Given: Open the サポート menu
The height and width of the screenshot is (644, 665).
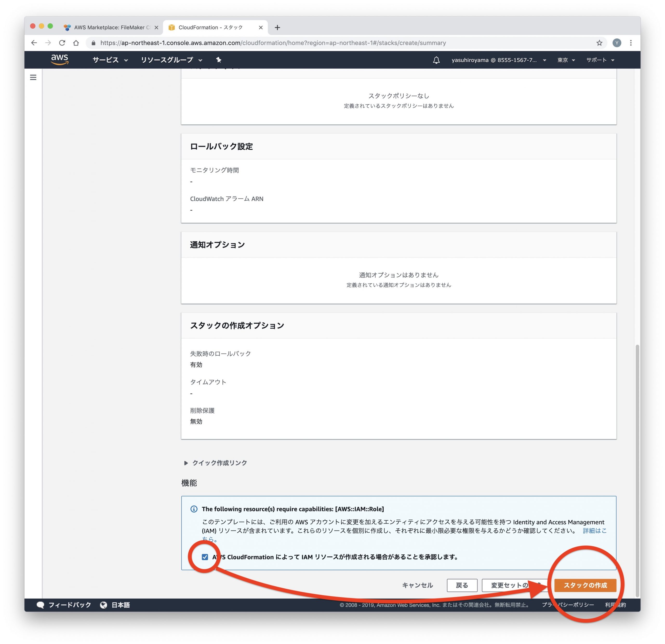Looking at the screenshot, I should pyautogui.click(x=600, y=60).
